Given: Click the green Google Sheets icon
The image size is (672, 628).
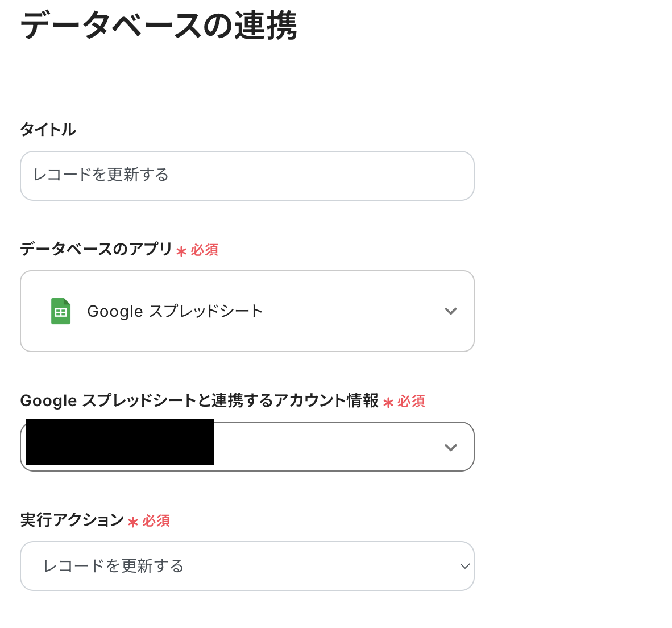Looking at the screenshot, I should [x=61, y=311].
